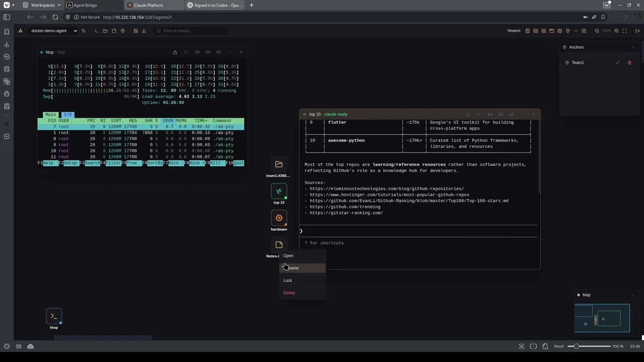Select the column layout viewport icon

[x=527, y=31]
